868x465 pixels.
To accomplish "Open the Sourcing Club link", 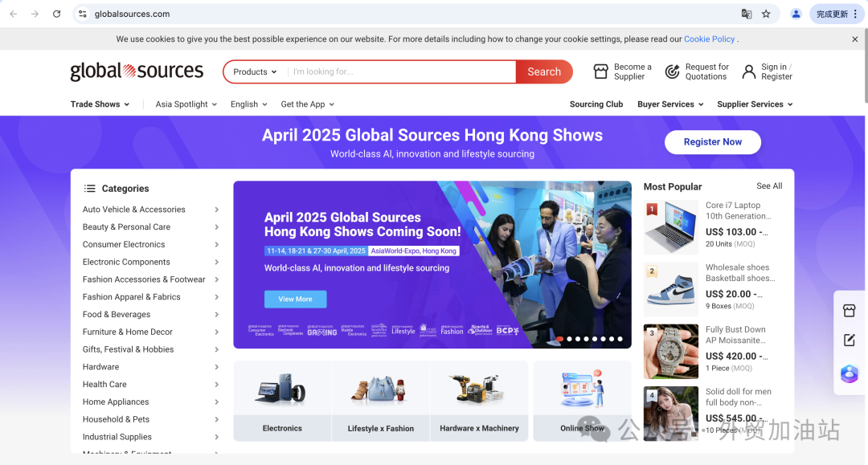I will [x=596, y=104].
